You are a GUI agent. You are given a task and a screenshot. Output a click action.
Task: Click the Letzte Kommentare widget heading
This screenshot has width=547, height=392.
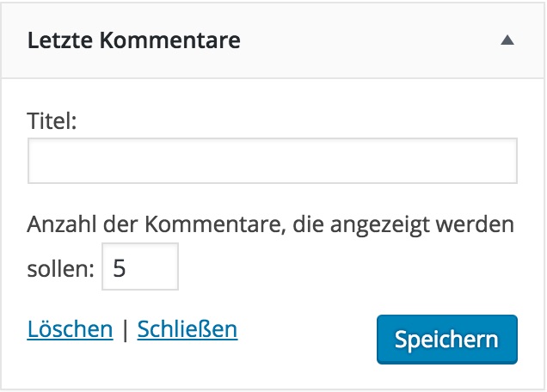click(x=133, y=40)
